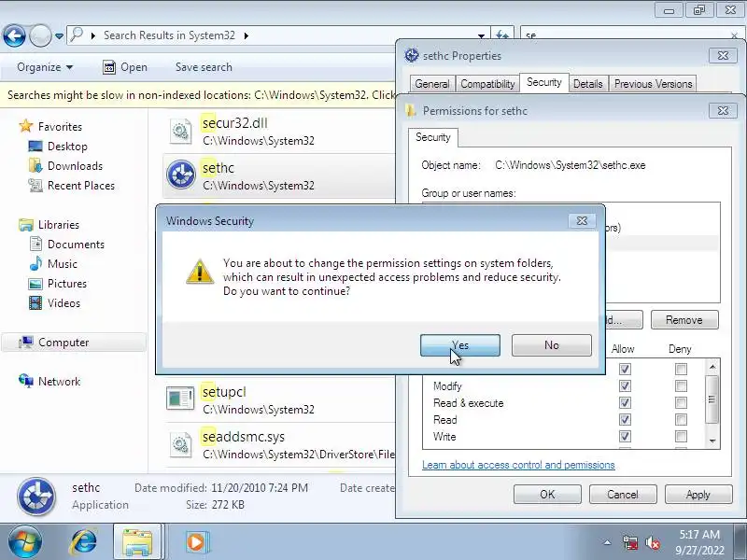
Task: Select the setupcl file icon
Action: click(x=180, y=399)
